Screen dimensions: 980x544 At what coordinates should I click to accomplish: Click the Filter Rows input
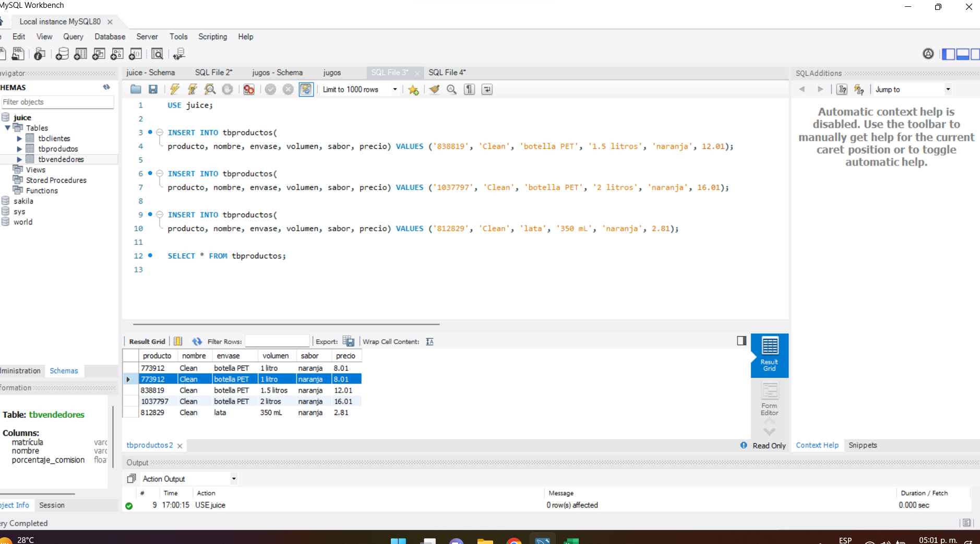coord(277,341)
